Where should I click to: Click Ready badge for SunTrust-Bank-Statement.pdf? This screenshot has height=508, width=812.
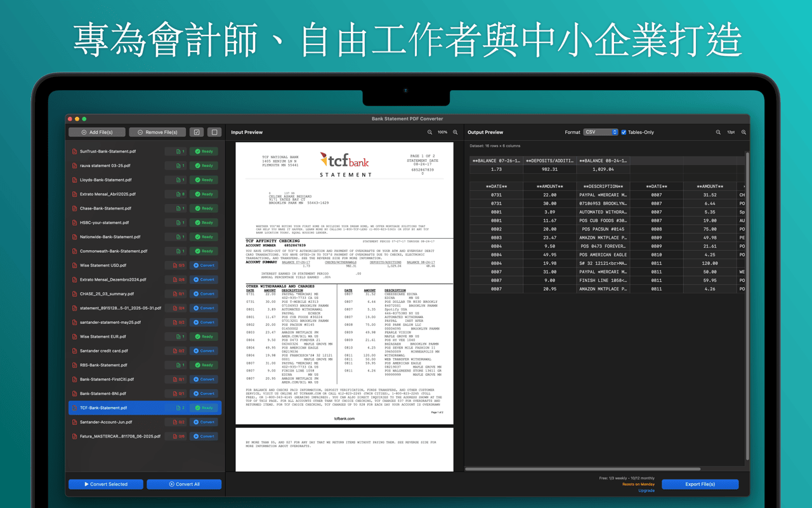(204, 151)
